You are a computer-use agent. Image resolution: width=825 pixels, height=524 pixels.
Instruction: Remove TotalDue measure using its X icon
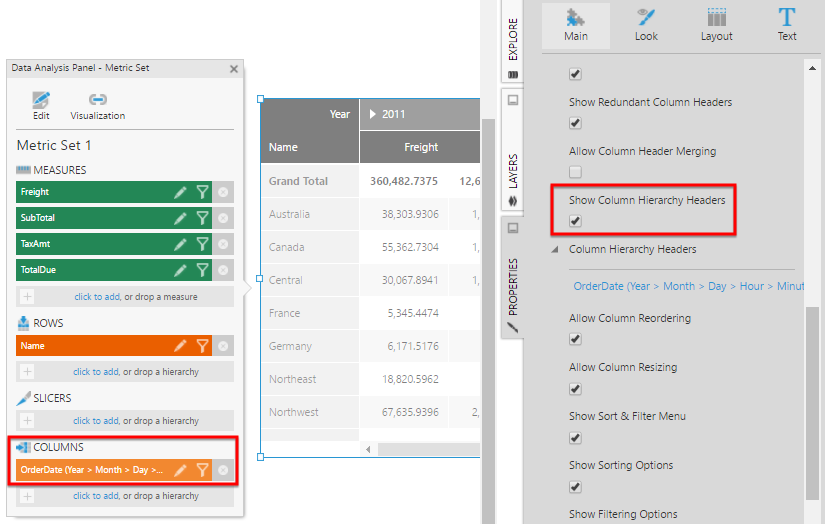(x=223, y=270)
